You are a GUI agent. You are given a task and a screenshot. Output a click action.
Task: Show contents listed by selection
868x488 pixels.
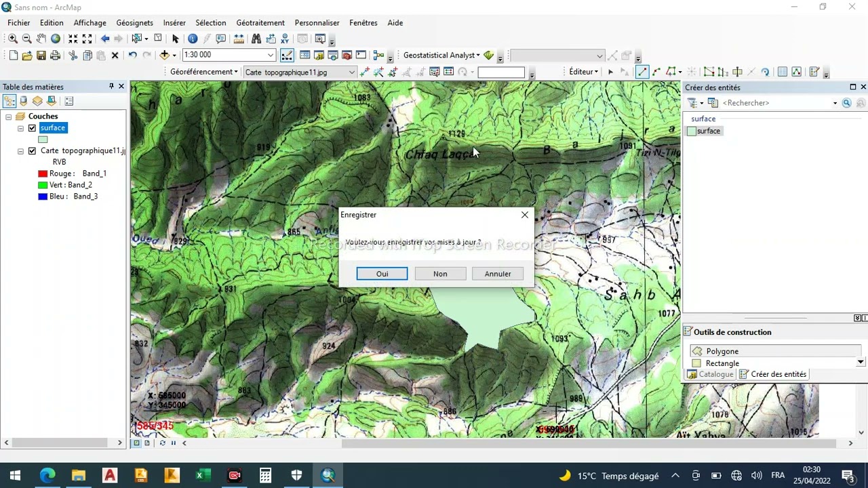(x=51, y=101)
